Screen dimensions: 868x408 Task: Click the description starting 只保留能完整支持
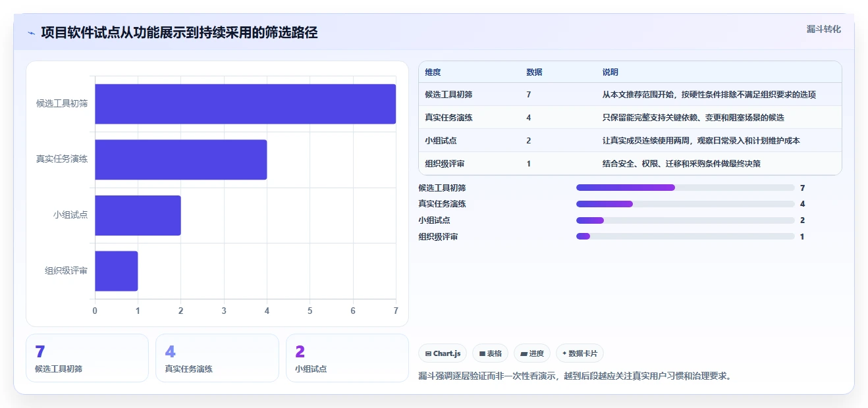coord(693,118)
